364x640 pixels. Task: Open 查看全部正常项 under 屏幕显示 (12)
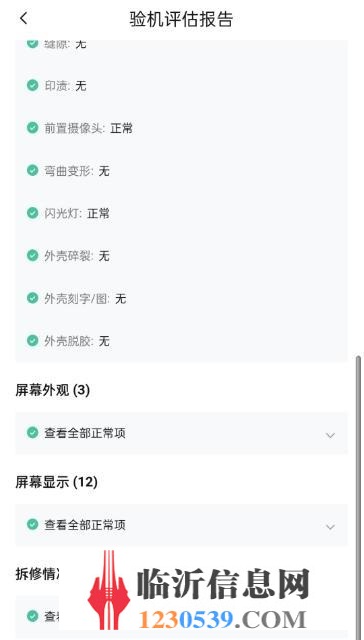point(182,525)
